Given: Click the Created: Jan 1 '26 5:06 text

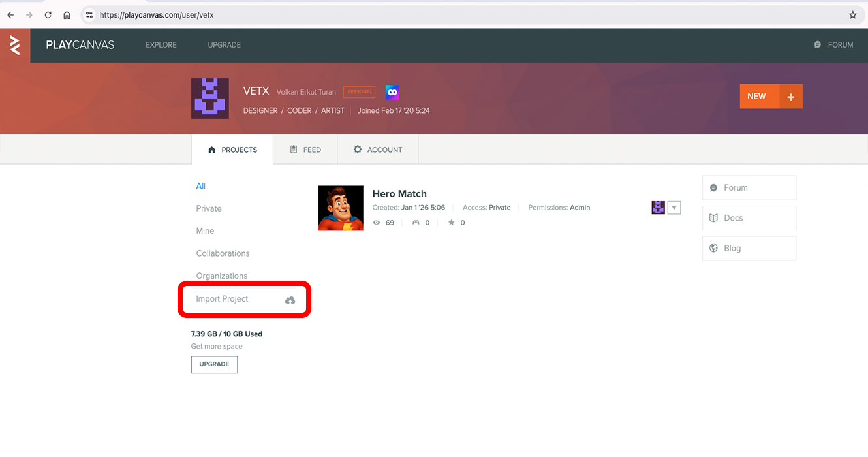Looking at the screenshot, I should (x=409, y=208).
